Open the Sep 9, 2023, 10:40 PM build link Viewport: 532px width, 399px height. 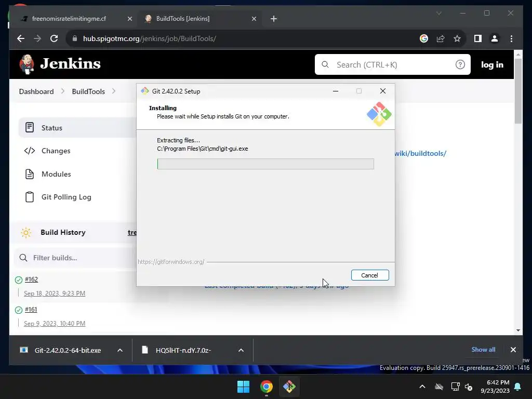[x=54, y=323]
